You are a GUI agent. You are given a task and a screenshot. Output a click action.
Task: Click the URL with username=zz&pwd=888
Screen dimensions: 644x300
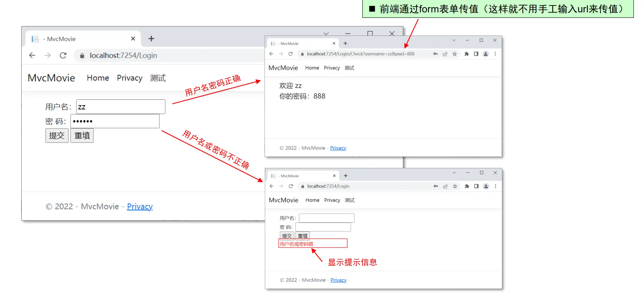pos(361,54)
